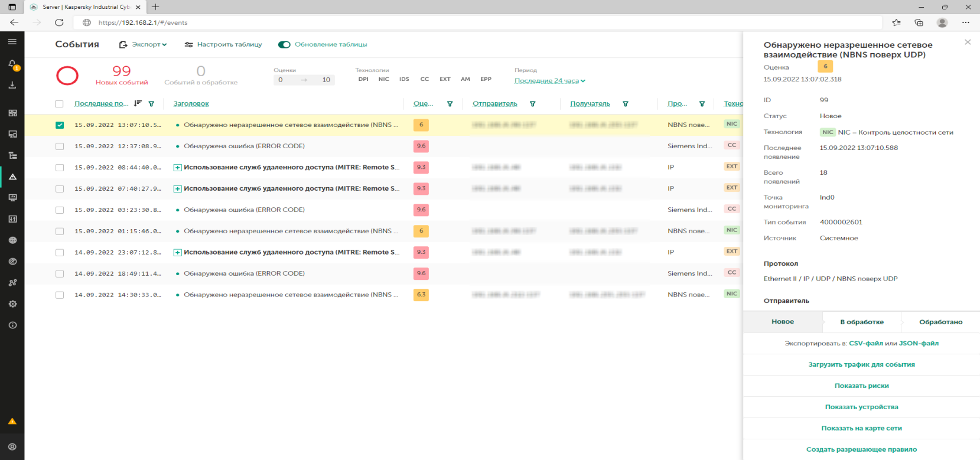Toggle the Обновление таблицы switch
This screenshot has height=460, width=980.
pyautogui.click(x=285, y=44)
